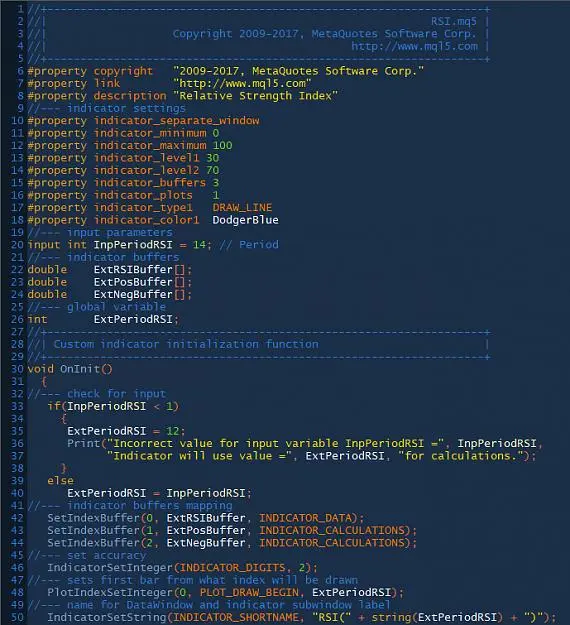Click INDICATOR_DATA constant on line 42
This screenshot has width=570, height=625.
(306, 518)
